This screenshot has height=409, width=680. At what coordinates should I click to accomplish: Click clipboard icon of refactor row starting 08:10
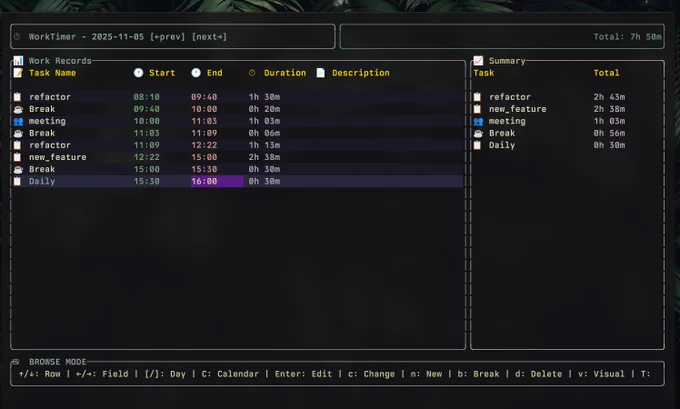(x=17, y=97)
